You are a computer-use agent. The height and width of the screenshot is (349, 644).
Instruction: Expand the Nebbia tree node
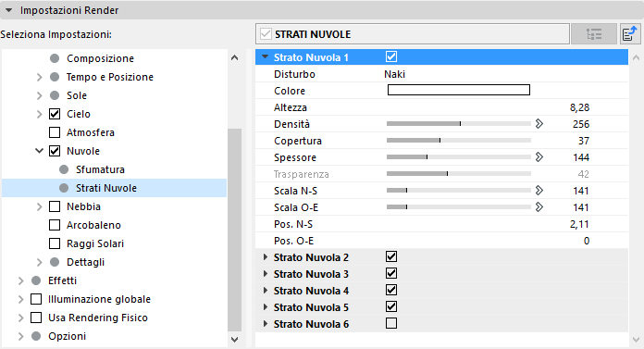39,206
